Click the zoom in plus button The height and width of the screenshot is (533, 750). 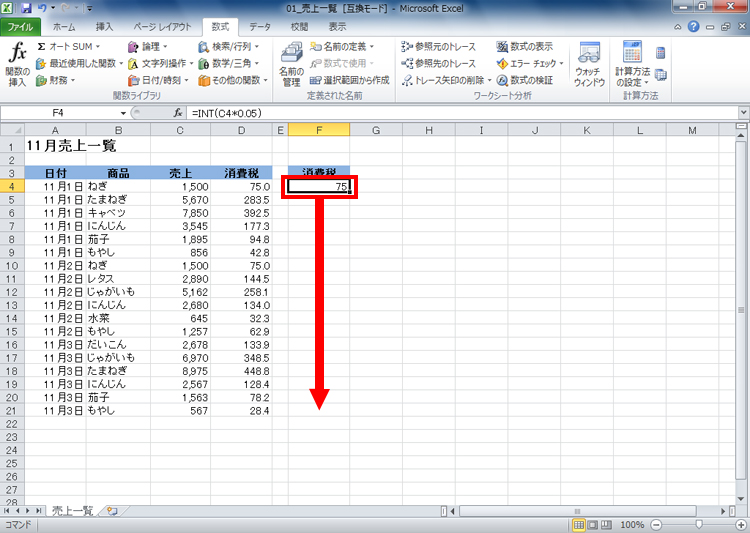(x=741, y=525)
